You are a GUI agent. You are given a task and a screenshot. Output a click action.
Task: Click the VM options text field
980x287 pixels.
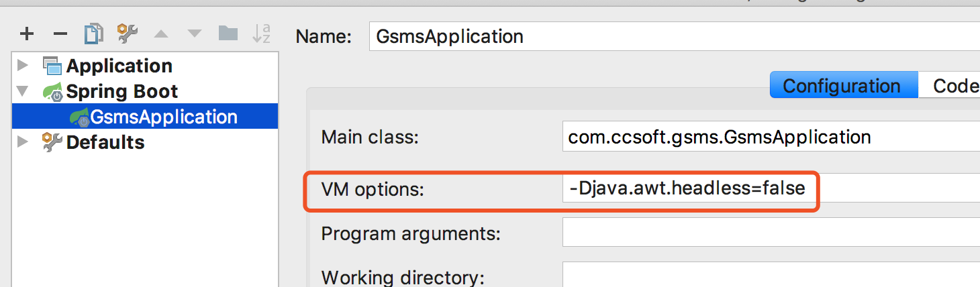(771, 188)
